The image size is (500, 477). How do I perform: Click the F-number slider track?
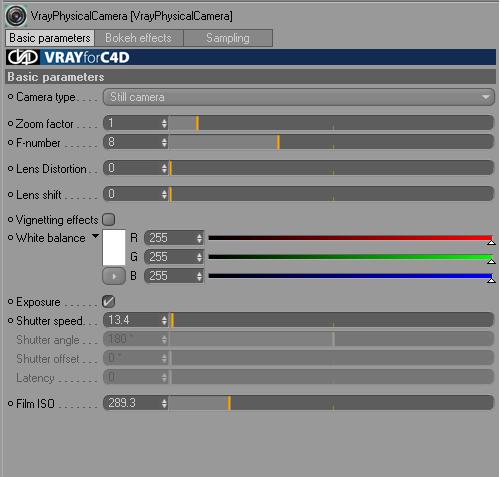pyautogui.click(x=331, y=142)
